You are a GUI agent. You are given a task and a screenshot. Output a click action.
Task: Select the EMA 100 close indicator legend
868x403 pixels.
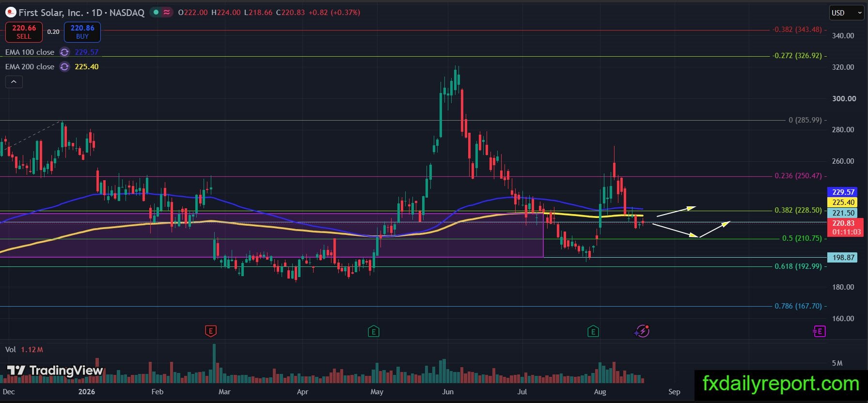point(30,52)
